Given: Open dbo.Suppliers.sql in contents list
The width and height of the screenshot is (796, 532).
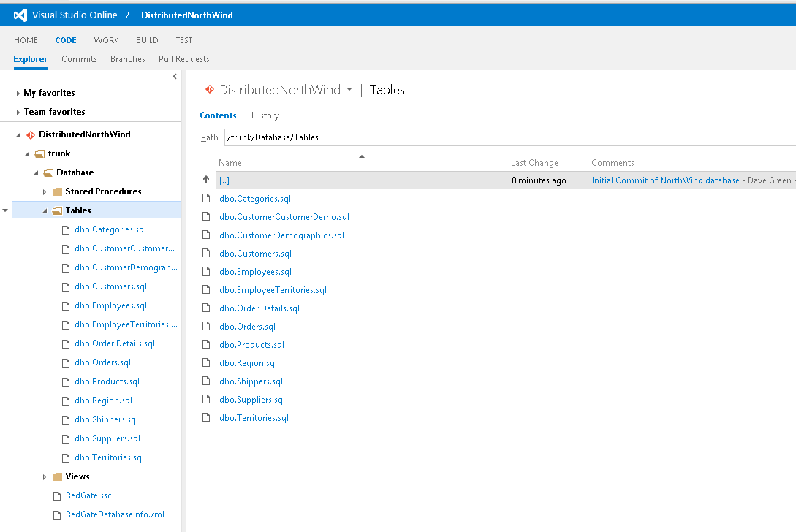Looking at the screenshot, I should click(252, 400).
